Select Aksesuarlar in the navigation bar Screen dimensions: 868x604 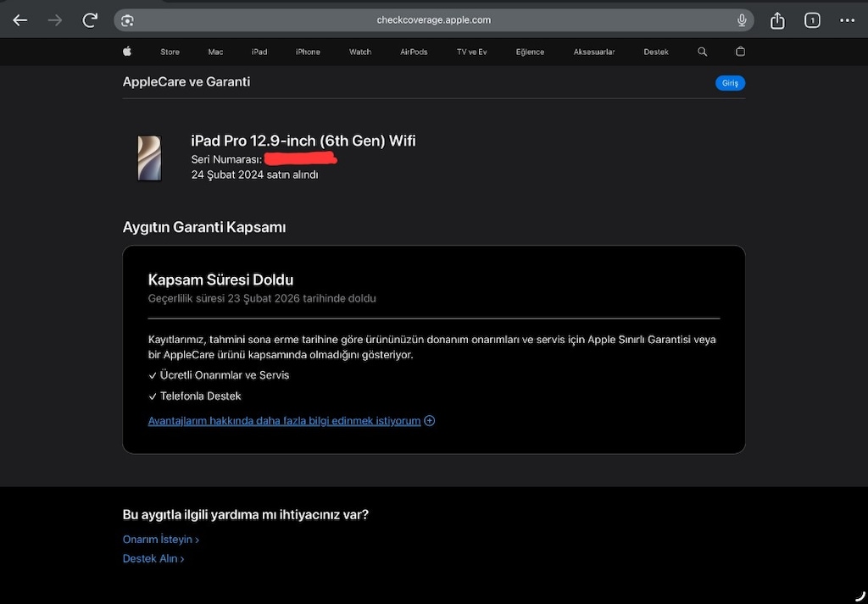pyautogui.click(x=594, y=52)
